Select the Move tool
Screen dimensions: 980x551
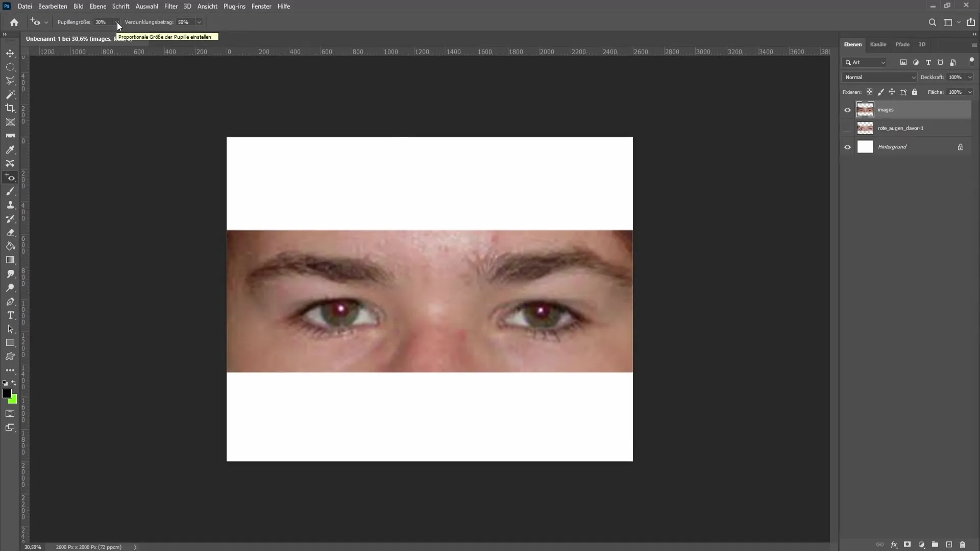click(10, 53)
